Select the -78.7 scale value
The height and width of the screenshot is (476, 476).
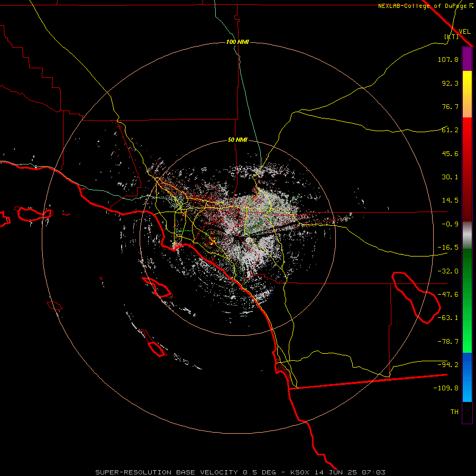(448, 342)
